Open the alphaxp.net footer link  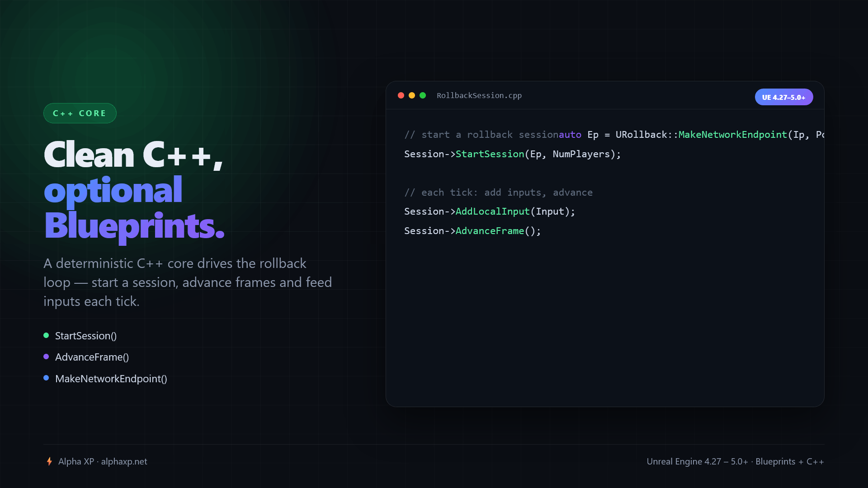[x=124, y=461]
